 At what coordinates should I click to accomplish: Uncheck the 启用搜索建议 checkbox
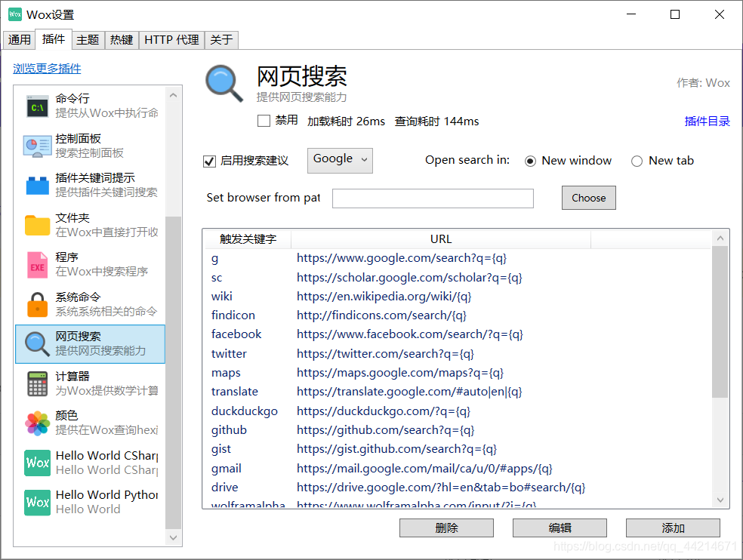tap(209, 161)
